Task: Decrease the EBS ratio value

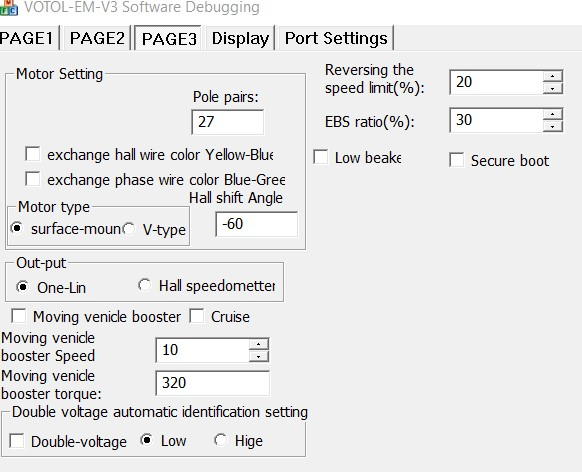Action: click(x=553, y=127)
